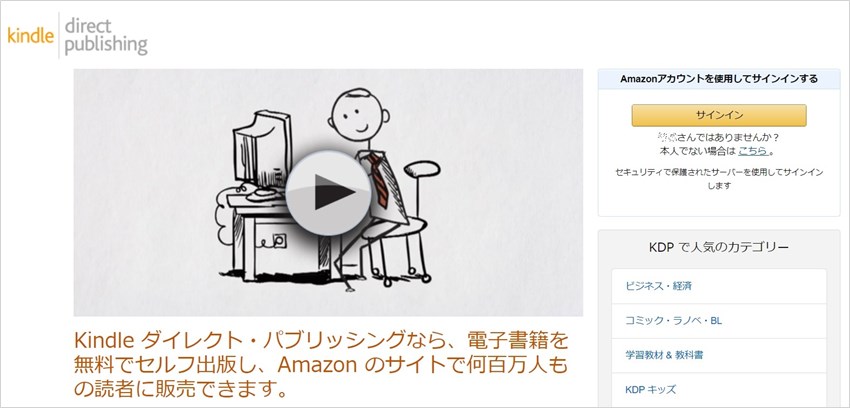Select the 学習教材 & 教科書 category

click(719, 355)
